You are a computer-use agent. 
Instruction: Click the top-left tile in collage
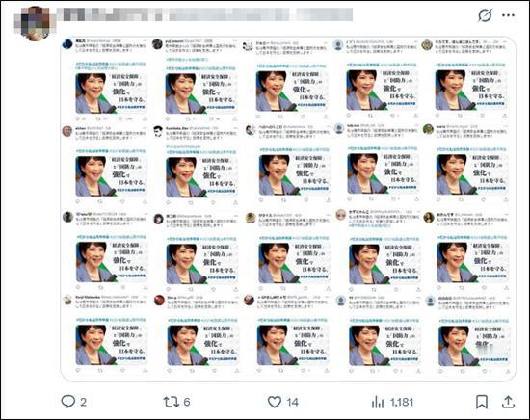tap(106, 80)
